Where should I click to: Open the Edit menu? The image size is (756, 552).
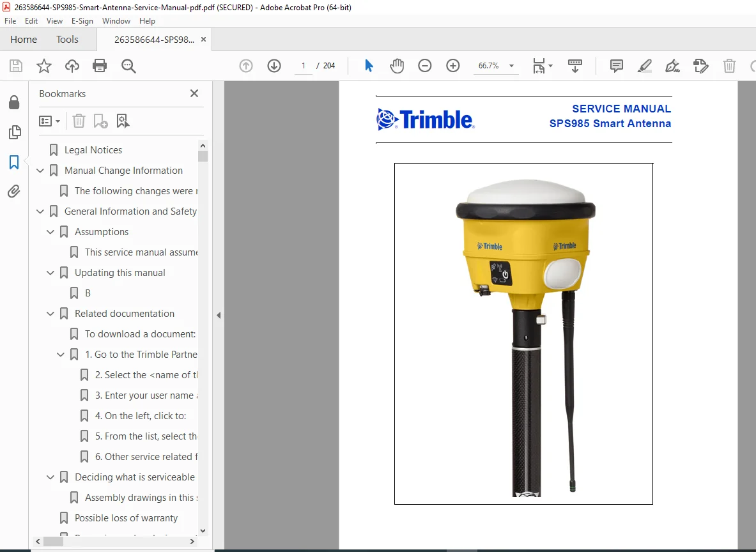click(31, 20)
